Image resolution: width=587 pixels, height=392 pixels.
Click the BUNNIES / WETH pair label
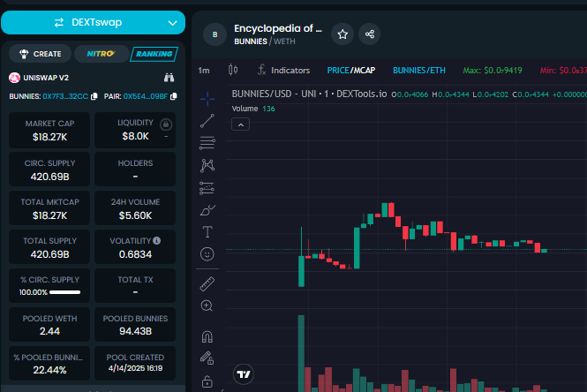(x=265, y=41)
